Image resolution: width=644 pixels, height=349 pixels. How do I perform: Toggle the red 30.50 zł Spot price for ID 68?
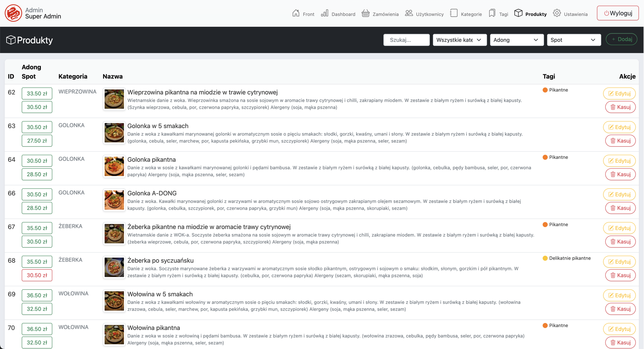(37, 275)
